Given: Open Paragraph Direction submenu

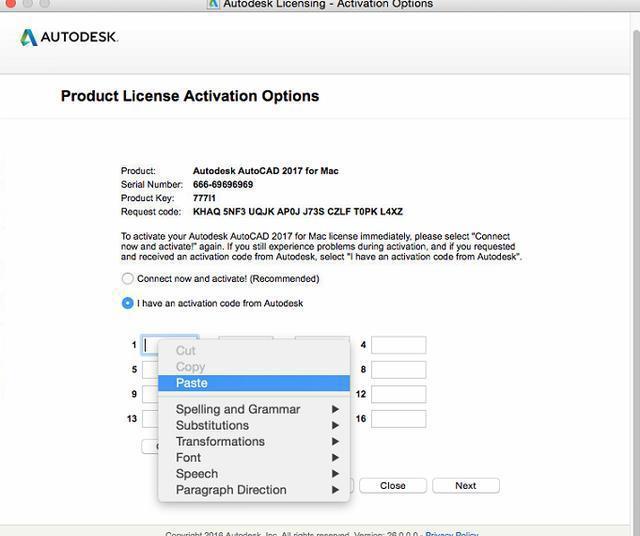Looking at the screenshot, I should (254, 490).
